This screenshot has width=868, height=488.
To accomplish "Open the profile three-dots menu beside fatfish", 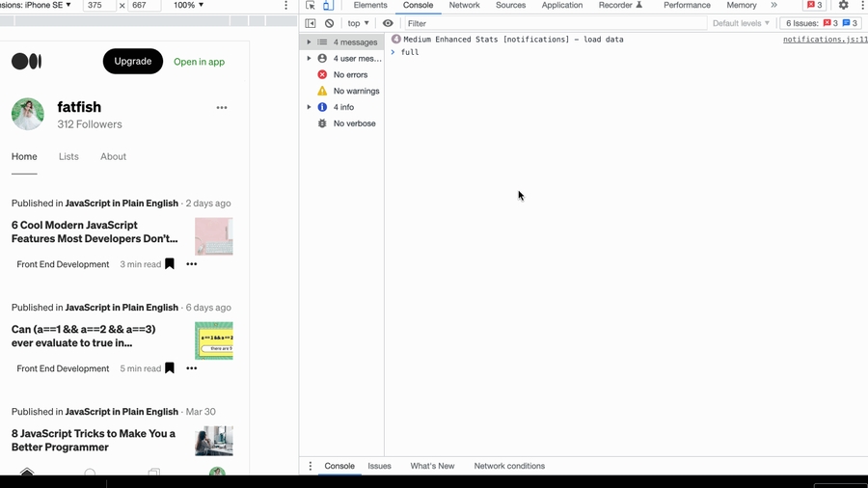I will [x=222, y=108].
